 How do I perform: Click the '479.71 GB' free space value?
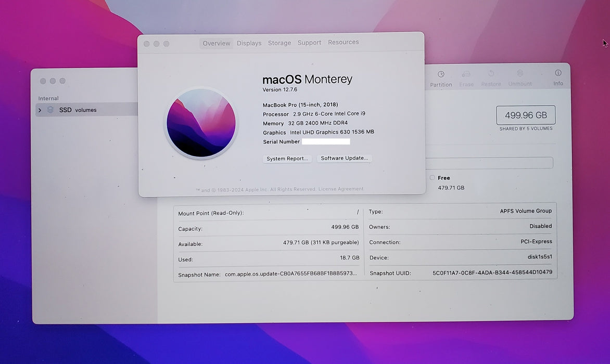point(451,188)
